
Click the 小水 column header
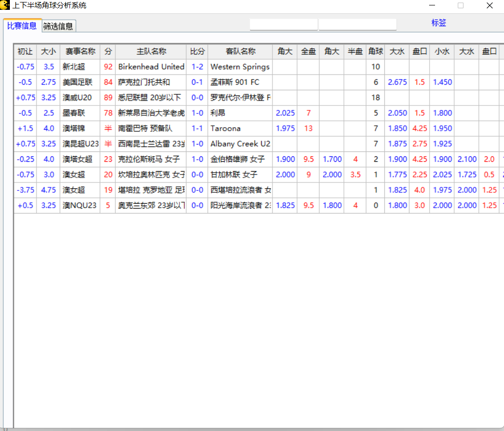tap(442, 51)
